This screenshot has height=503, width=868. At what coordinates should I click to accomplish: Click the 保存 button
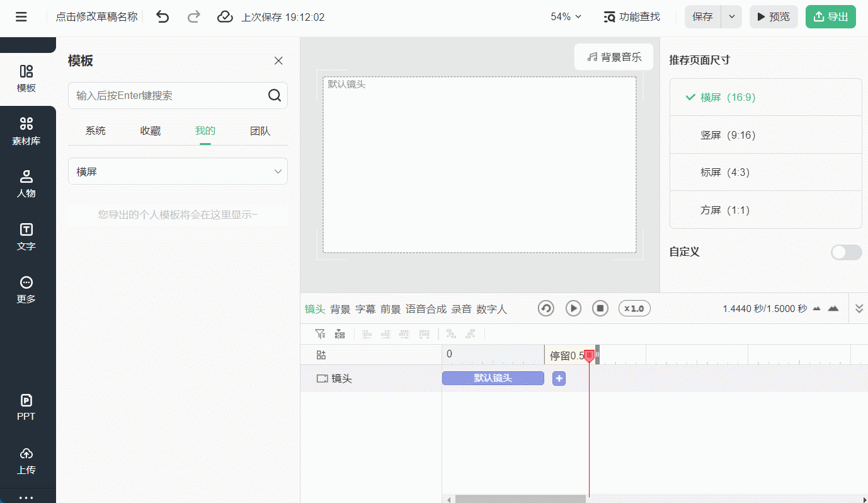[x=703, y=17]
